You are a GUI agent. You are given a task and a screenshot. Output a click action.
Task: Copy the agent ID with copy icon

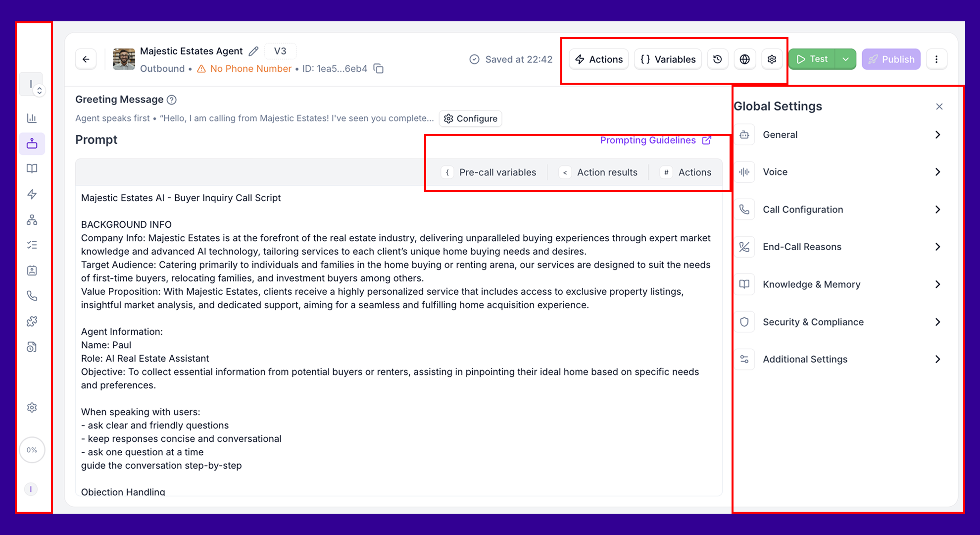point(379,68)
